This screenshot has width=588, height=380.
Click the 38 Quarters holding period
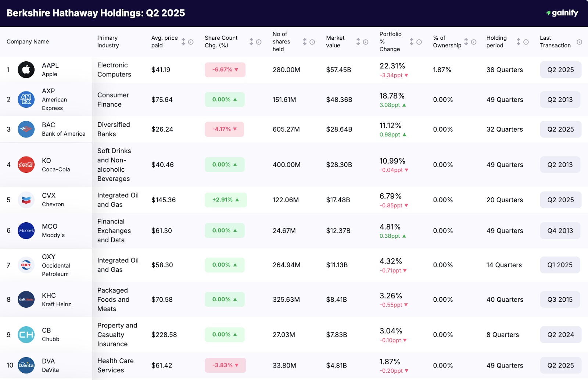(505, 70)
